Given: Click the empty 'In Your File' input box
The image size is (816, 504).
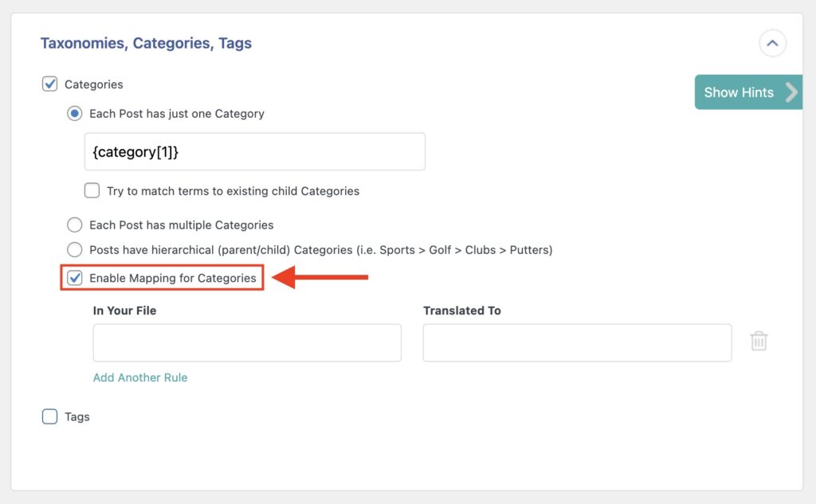Looking at the screenshot, I should [x=247, y=342].
